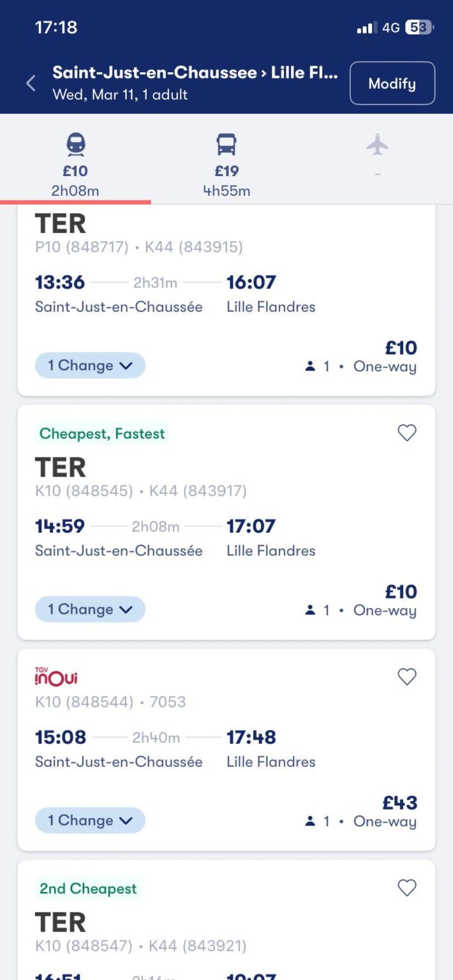The height and width of the screenshot is (980, 453).
Task: Check flight options via the plane icon
Action: click(x=378, y=150)
